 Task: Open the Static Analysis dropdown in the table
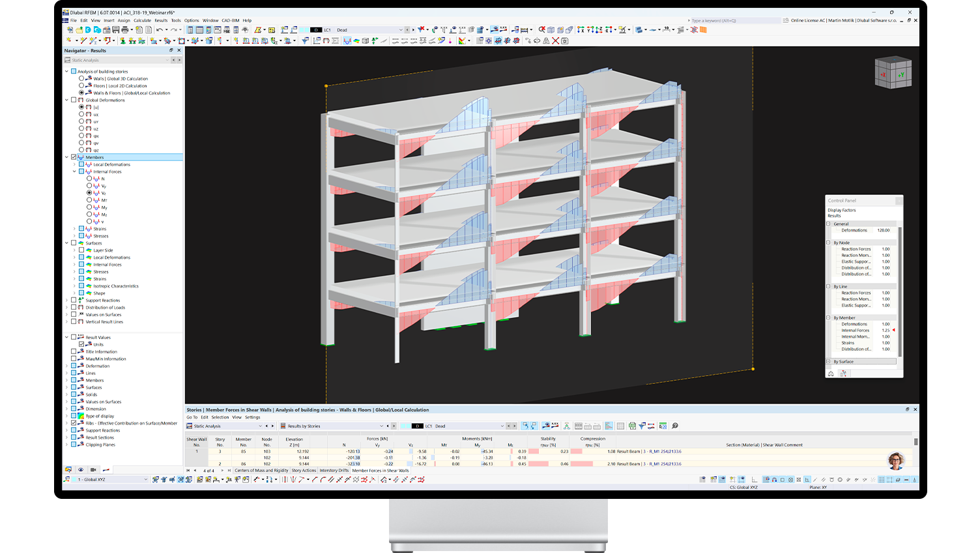point(261,426)
